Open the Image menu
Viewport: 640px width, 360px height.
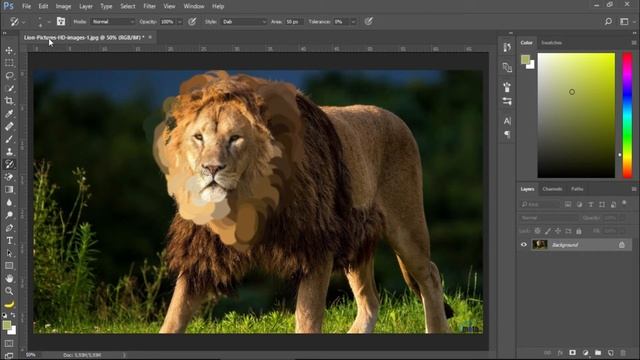(x=63, y=6)
